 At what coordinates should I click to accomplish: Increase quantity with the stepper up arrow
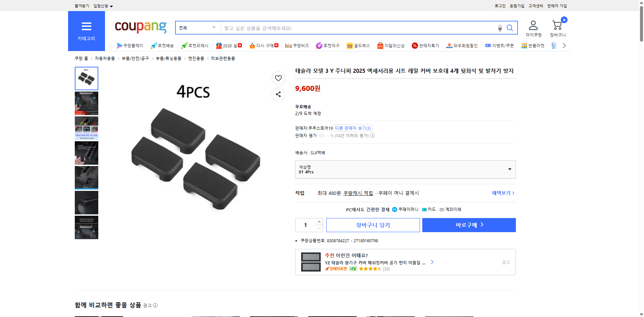[319, 221]
